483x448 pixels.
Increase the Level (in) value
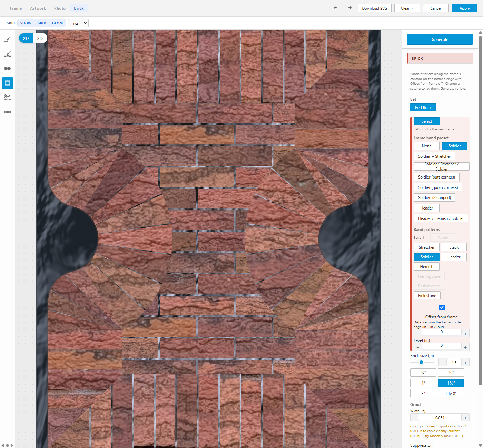pos(465,347)
